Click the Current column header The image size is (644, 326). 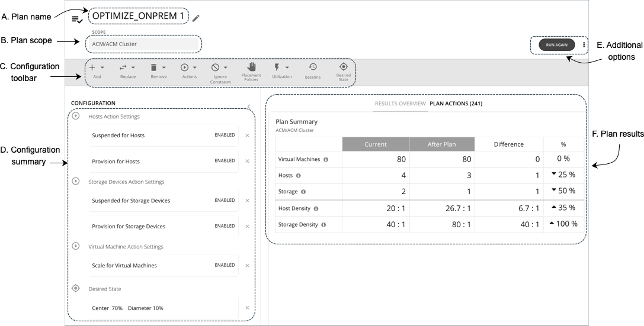[376, 144]
